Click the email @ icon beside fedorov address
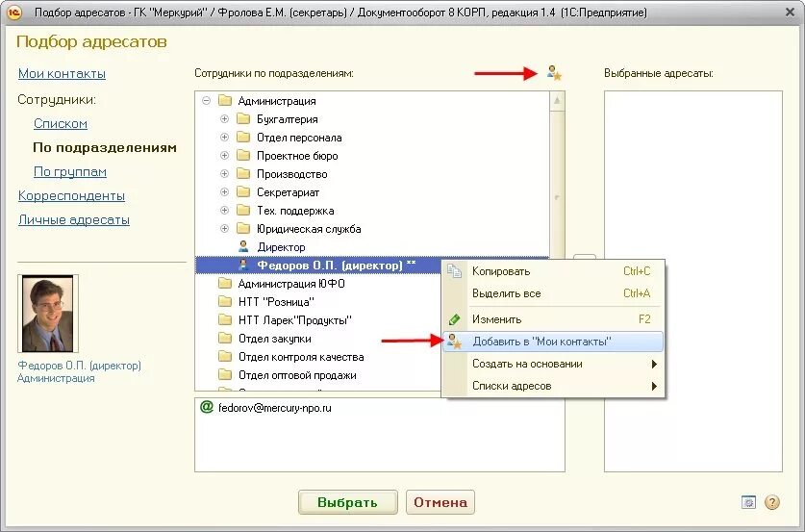This screenshot has height=532, width=805. point(207,407)
